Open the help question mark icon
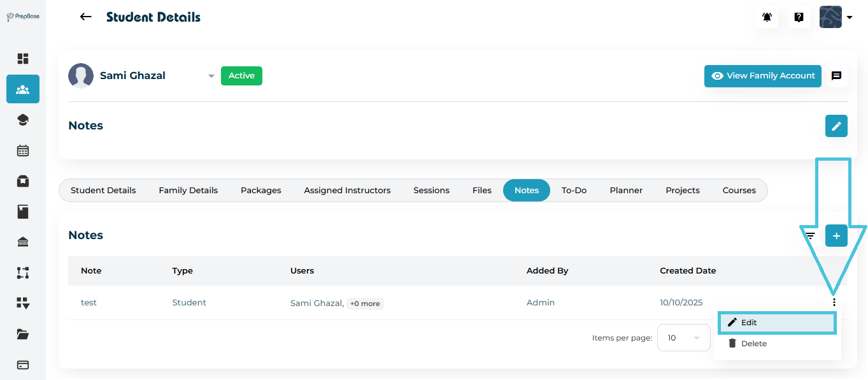 (x=799, y=17)
